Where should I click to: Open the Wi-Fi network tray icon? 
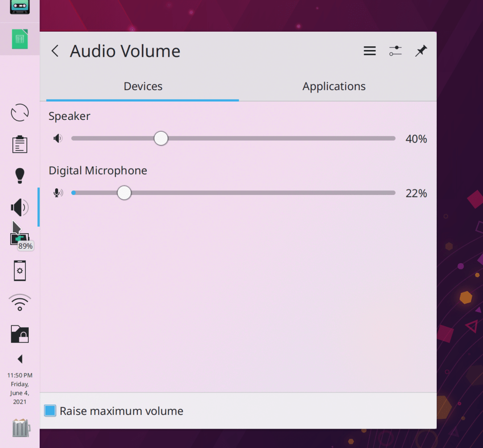tap(20, 302)
